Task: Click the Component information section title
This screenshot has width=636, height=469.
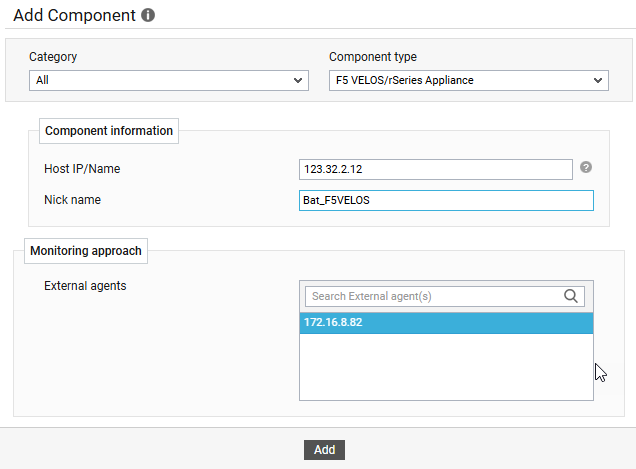Action: click(x=109, y=131)
